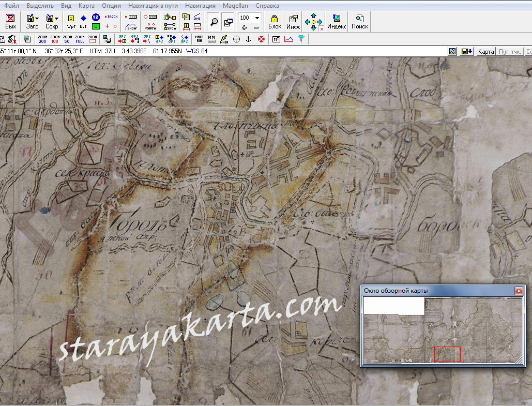Click the NMEA lightning bolt icon

click(224, 39)
